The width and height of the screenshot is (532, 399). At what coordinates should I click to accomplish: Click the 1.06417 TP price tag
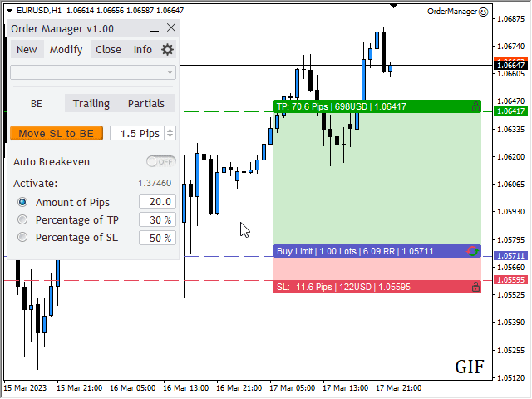(511, 111)
